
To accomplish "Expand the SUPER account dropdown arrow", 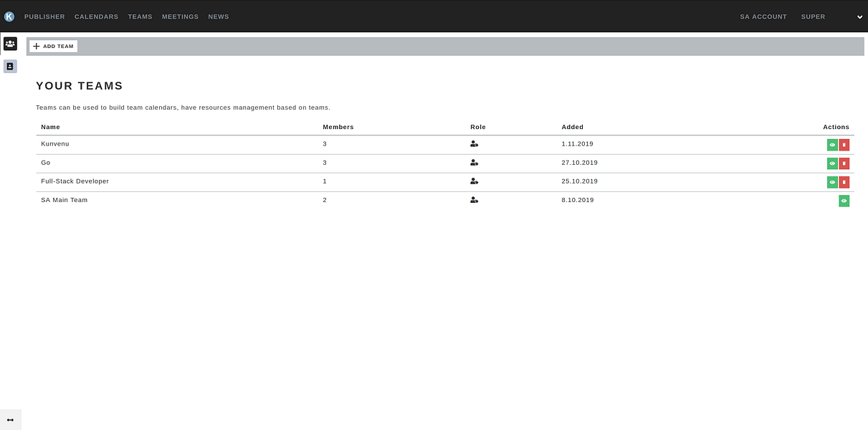I will [x=860, y=17].
